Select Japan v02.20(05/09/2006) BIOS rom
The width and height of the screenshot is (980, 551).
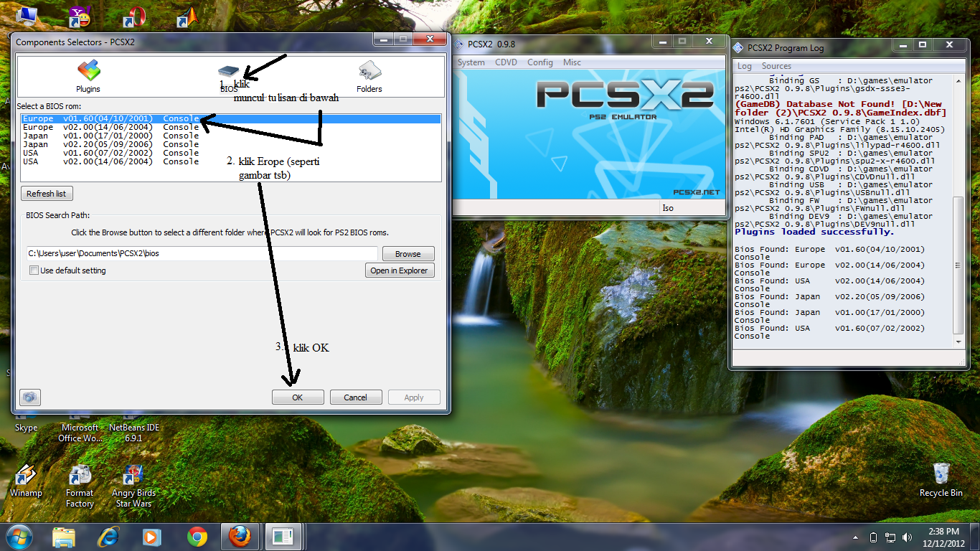click(230, 144)
